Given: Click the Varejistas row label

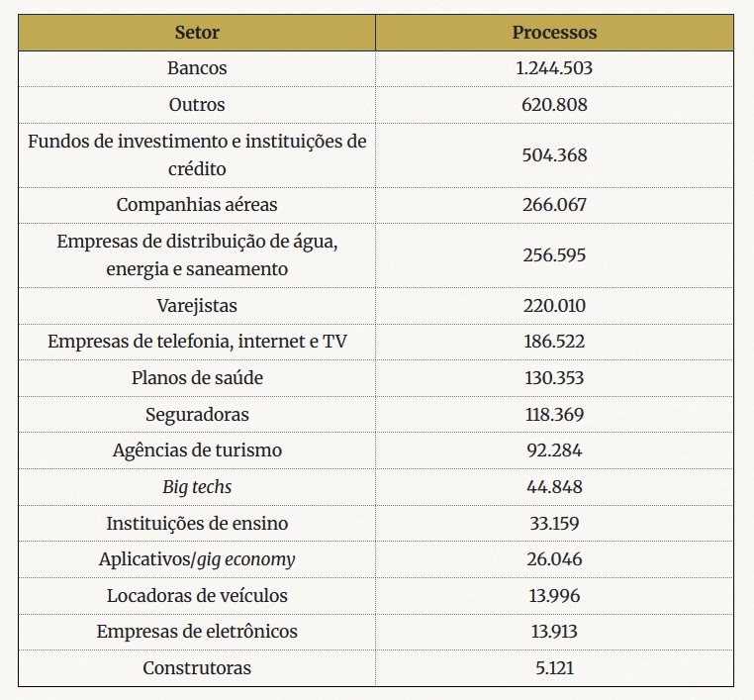Looking at the screenshot, I should 197,306.
